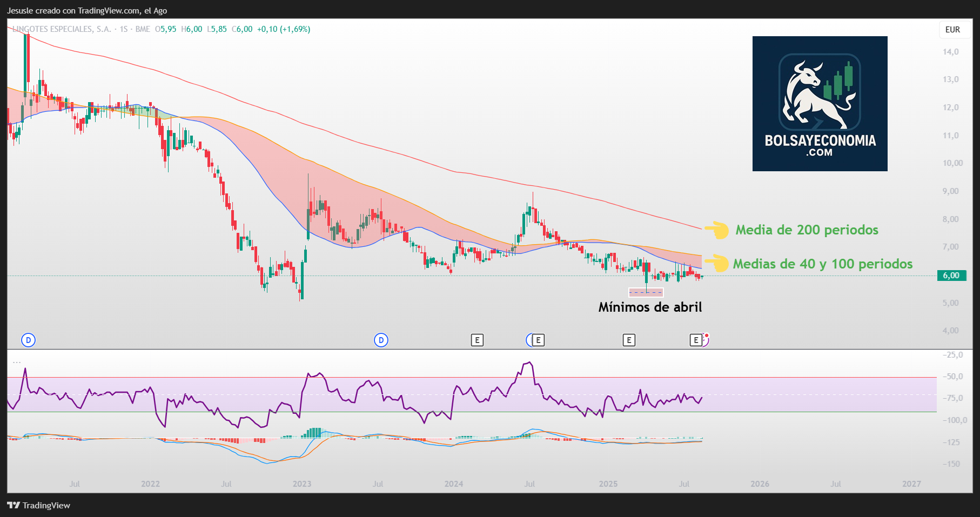Click the −100,0 indicator axis label

[x=955, y=420]
